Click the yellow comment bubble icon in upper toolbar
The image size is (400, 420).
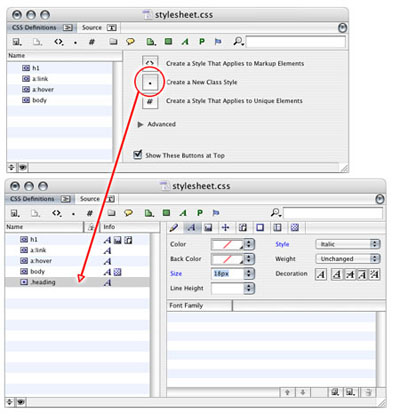(x=130, y=42)
